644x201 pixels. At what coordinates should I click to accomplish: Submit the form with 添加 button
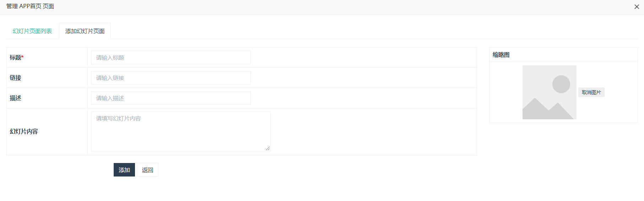pos(124,170)
